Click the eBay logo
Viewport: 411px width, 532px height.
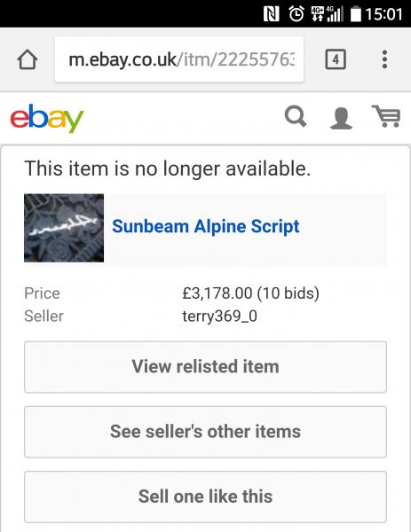47,118
